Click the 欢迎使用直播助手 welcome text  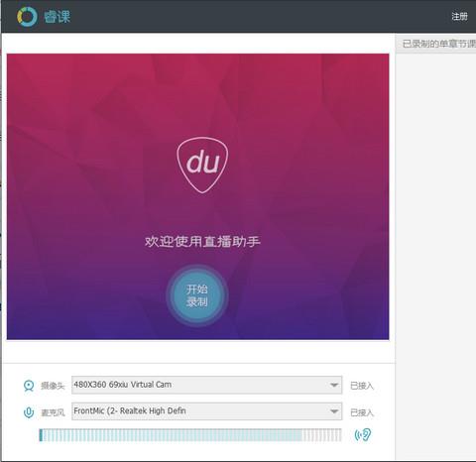(x=202, y=241)
